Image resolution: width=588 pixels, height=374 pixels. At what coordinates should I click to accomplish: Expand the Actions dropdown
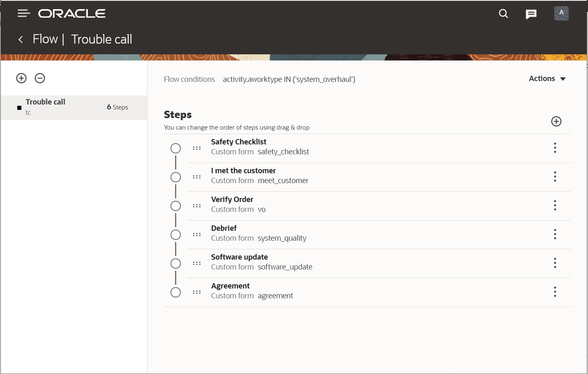[x=547, y=79]
